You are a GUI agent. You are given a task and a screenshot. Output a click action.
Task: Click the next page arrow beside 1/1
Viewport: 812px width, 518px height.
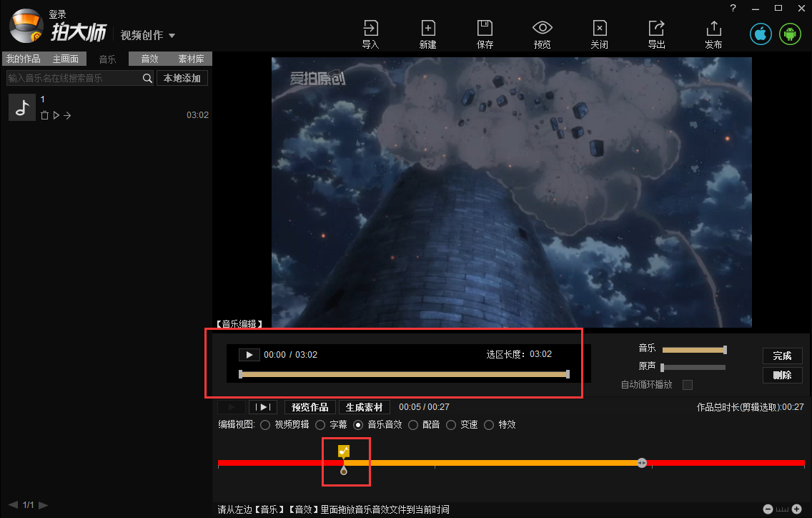tap(43, 504)
